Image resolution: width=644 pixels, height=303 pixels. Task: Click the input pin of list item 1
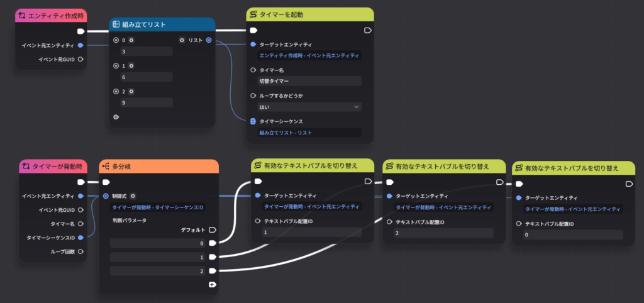[116, 65]
